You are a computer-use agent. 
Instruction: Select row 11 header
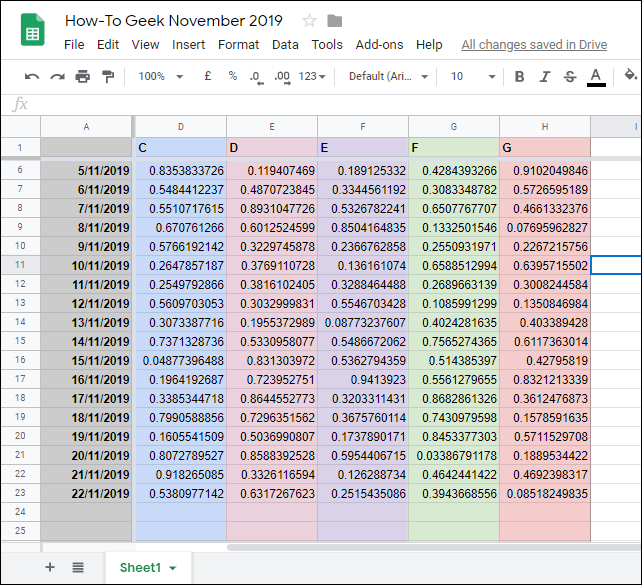20,265
